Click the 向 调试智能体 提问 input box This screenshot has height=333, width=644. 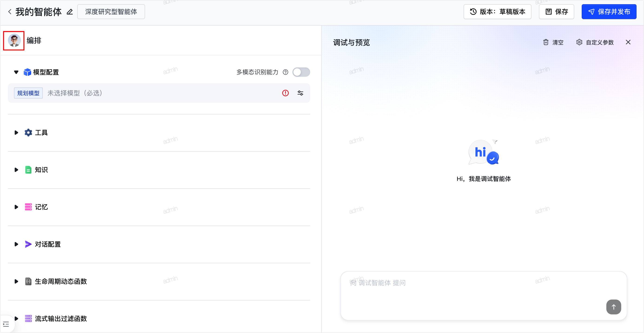point(484,296)
